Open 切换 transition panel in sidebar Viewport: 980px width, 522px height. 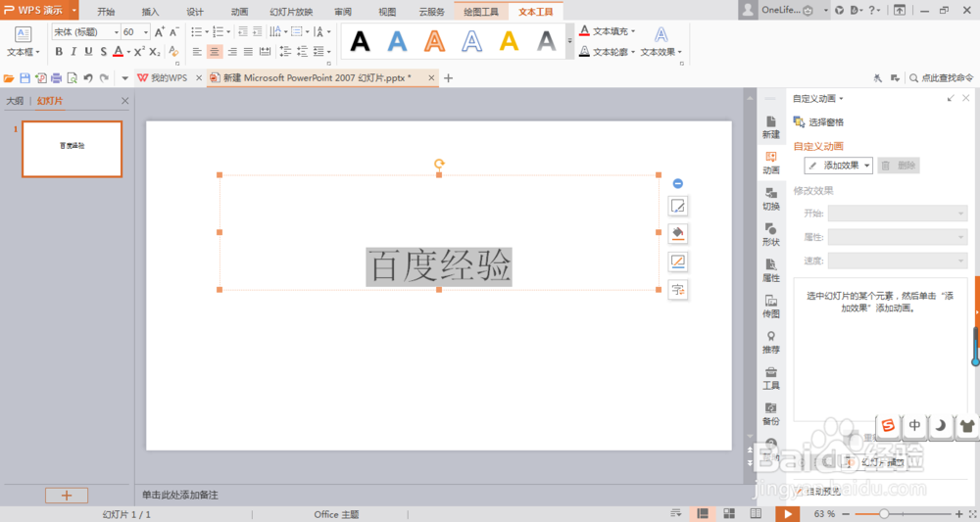click(770, 199)
